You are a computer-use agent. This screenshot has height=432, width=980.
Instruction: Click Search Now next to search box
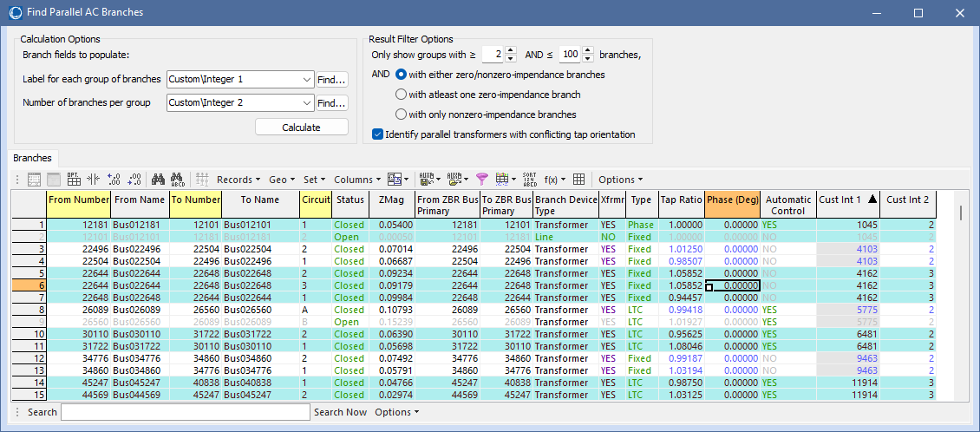[340, 412]
